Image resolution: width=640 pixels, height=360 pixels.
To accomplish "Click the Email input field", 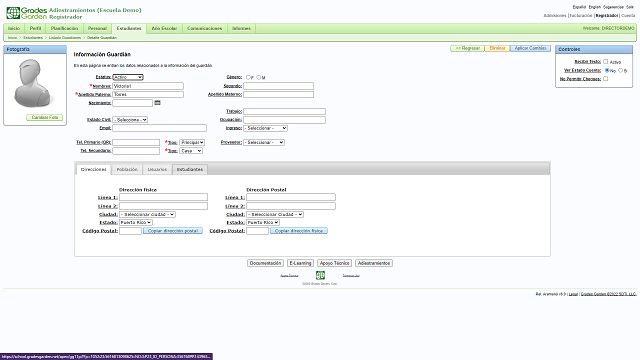I will pos(160,128).
